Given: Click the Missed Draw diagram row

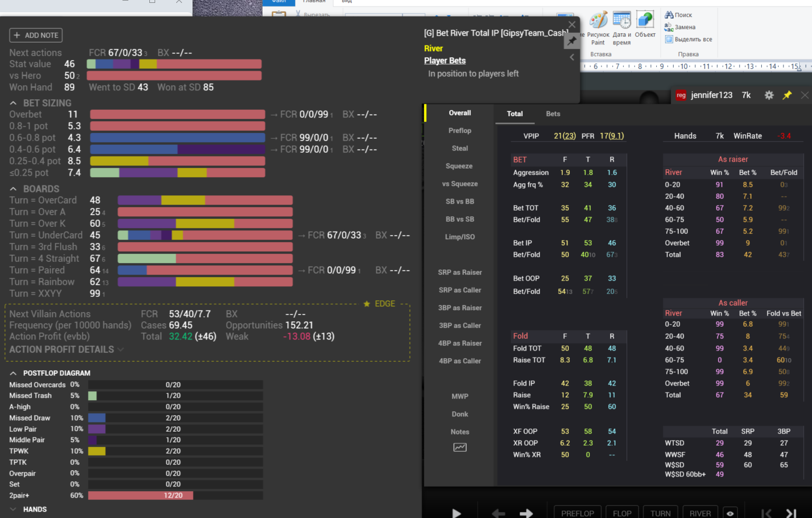Looking at the screenshot, I should tap(136, 418).
